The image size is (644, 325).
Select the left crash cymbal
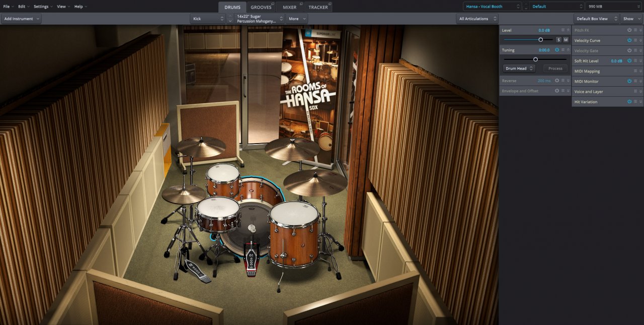(201, 147)
